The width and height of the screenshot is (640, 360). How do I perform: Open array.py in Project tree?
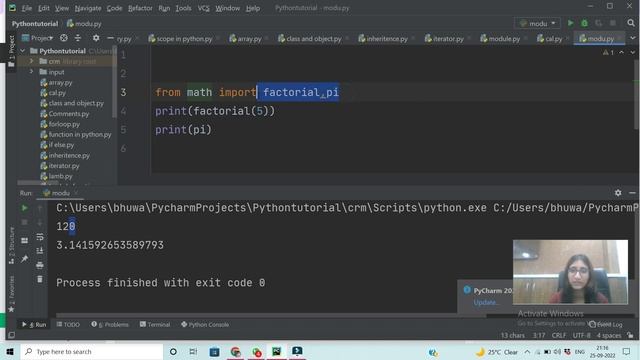click(60, 82)
